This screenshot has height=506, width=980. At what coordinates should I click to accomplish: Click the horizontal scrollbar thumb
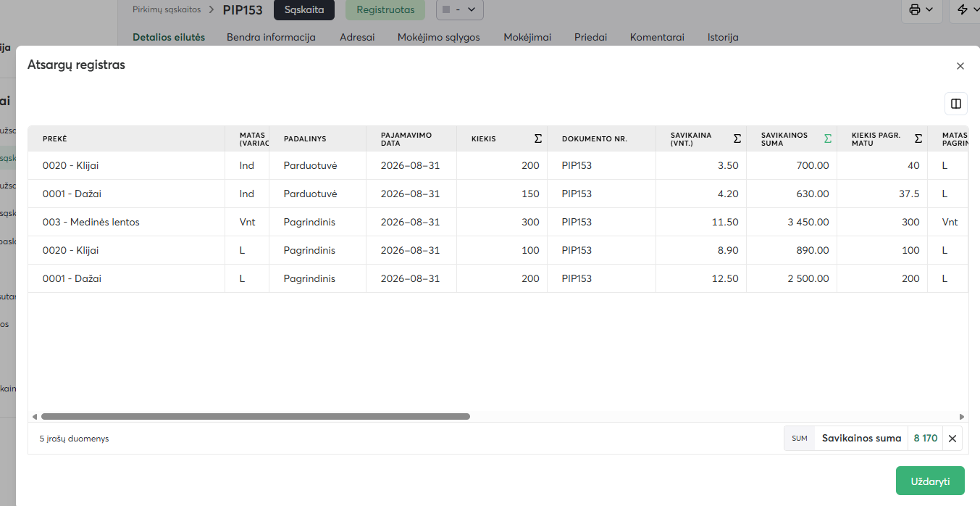(256, 417)
